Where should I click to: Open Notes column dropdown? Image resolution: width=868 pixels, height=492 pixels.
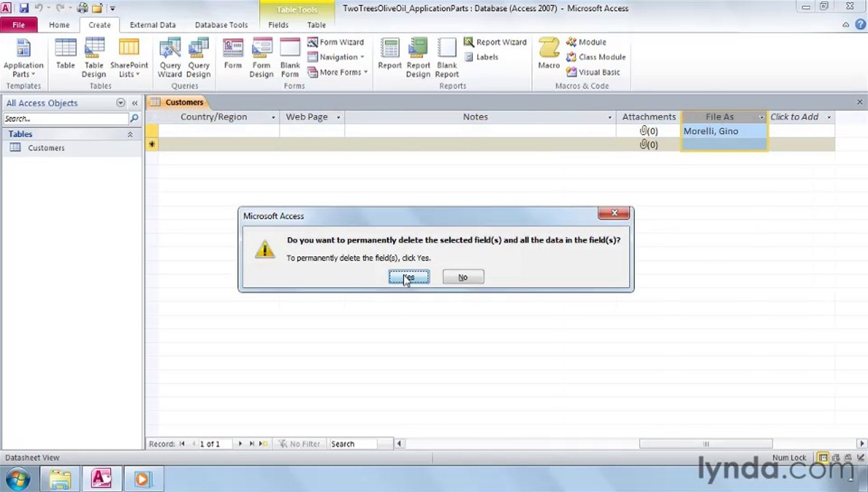(610, 118)
